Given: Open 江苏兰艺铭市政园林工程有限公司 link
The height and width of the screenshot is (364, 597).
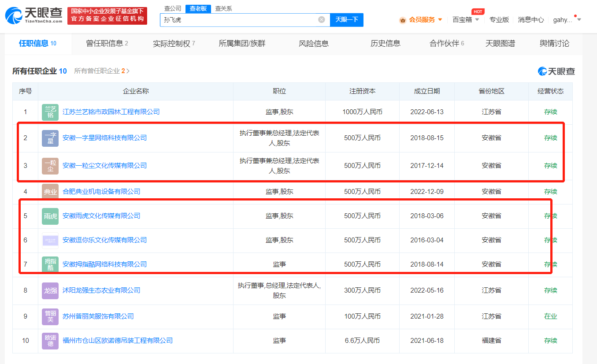Looking at the screenshot, I should (111, 112).
